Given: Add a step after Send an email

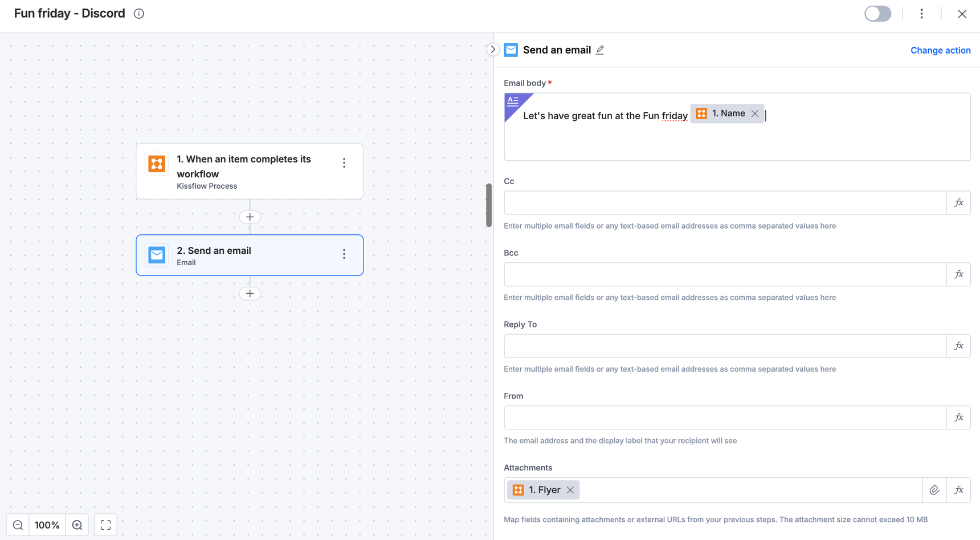Looking at the screenshot, I should [250, 294].
